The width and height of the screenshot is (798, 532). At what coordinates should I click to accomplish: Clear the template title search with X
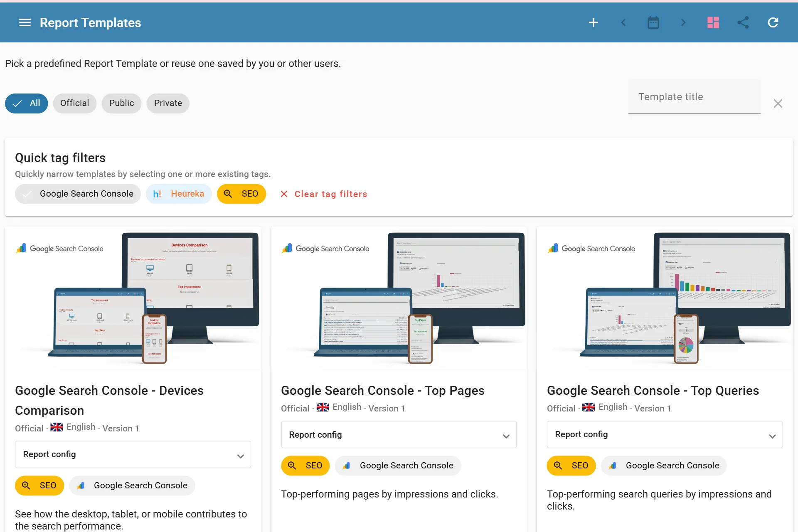coord(778,103)
